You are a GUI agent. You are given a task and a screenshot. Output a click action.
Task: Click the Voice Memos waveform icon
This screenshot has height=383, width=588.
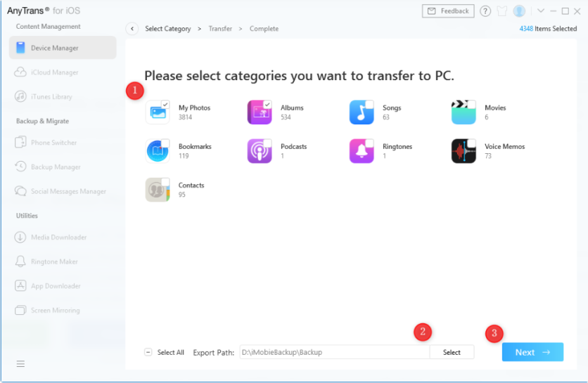[464, 151]
